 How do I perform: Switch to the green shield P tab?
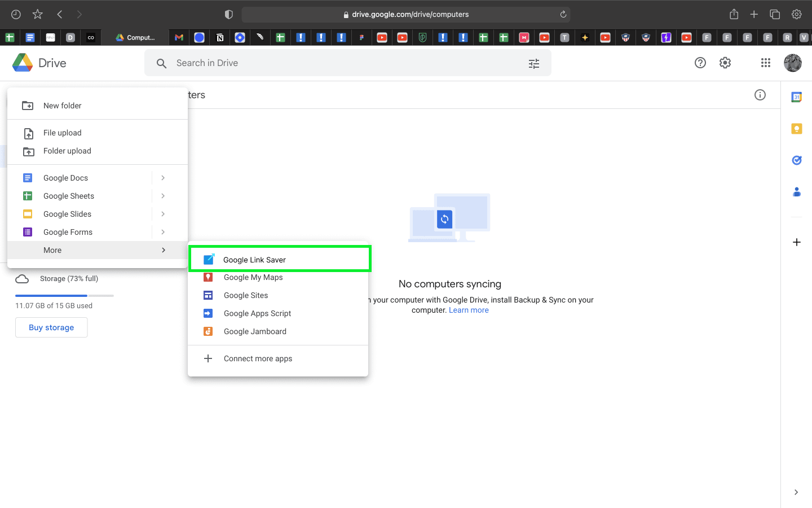422,38
